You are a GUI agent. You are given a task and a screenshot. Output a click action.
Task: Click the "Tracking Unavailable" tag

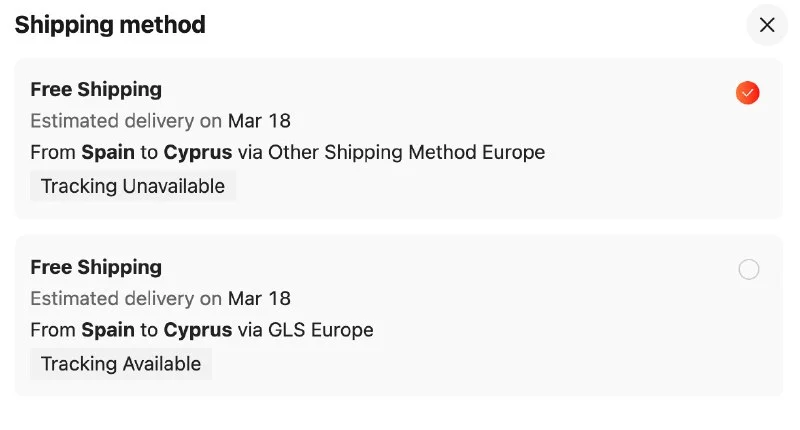[133, 186]
